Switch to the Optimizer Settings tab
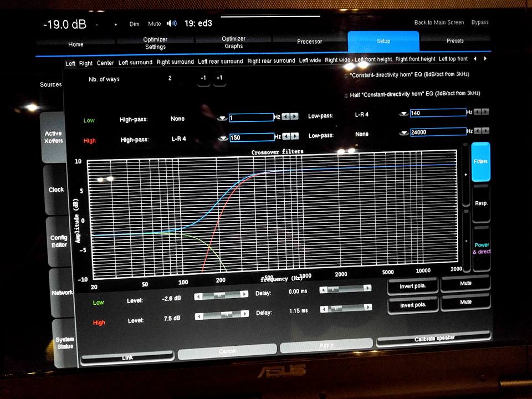 pyautogui.click(x=155, y=43)
